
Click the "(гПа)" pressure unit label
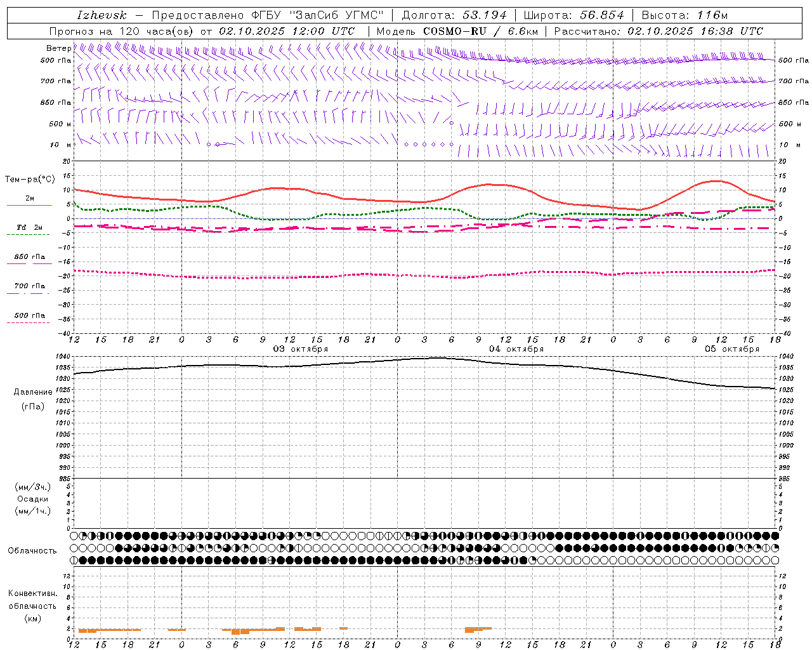(x=33, y=407)
